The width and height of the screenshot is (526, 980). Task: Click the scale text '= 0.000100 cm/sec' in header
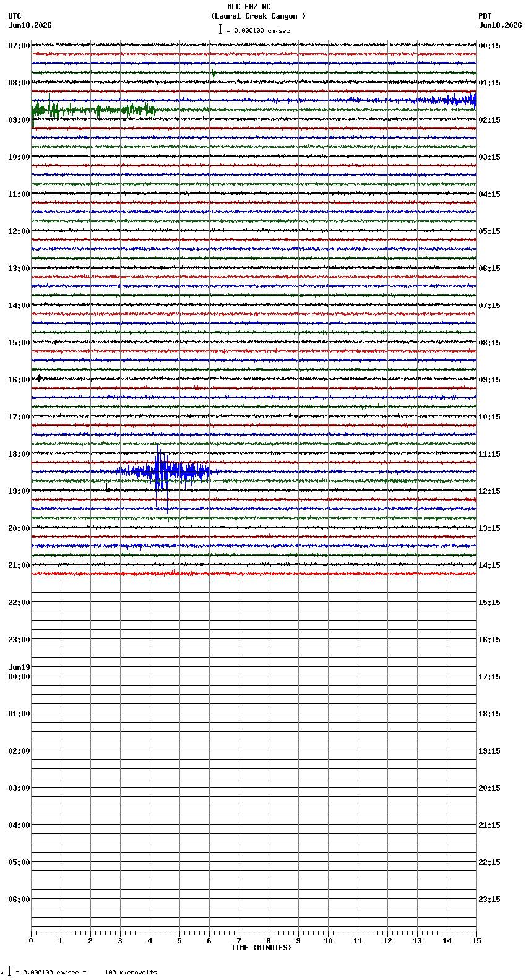pos(258,30)
